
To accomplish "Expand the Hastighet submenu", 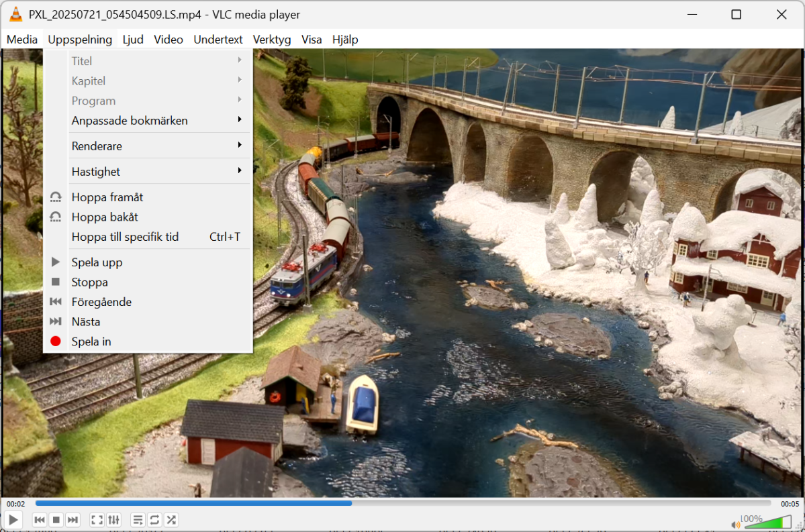I will [x=95, y=171].
